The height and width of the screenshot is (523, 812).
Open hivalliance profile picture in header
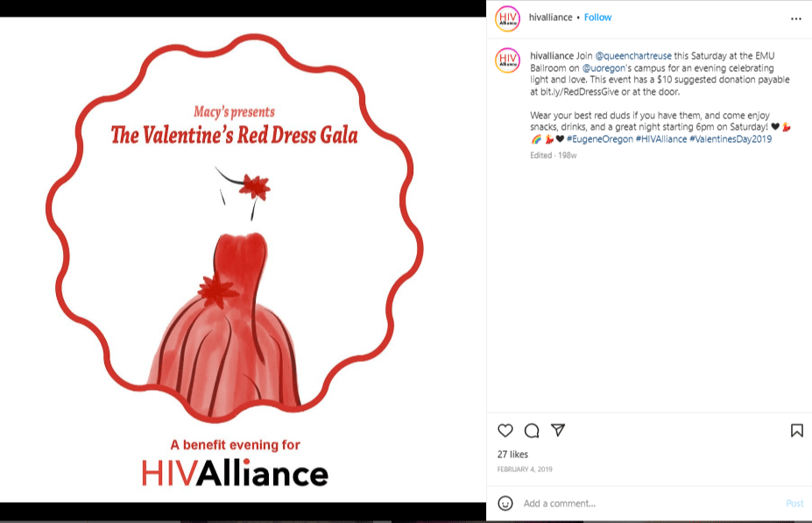click(x=507, y=18)
